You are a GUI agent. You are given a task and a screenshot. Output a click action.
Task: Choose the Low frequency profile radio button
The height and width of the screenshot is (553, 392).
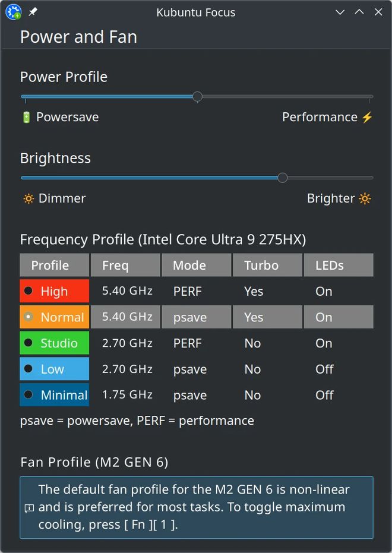tap(28, 369)
